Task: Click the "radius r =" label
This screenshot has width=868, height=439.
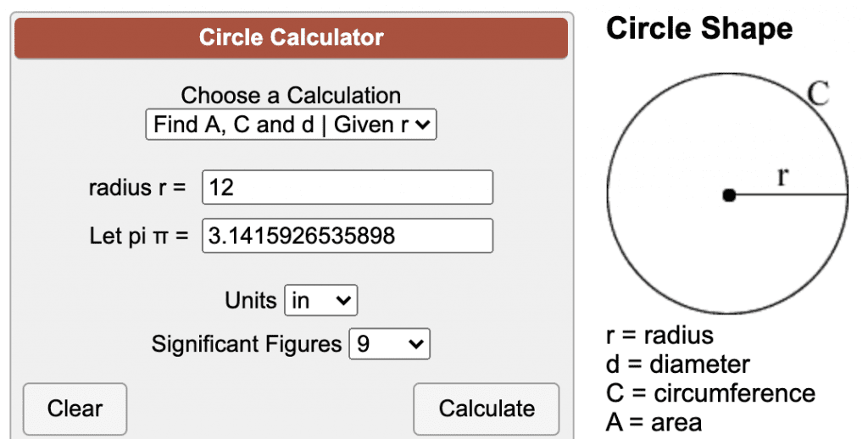Action: click(136, 187)
